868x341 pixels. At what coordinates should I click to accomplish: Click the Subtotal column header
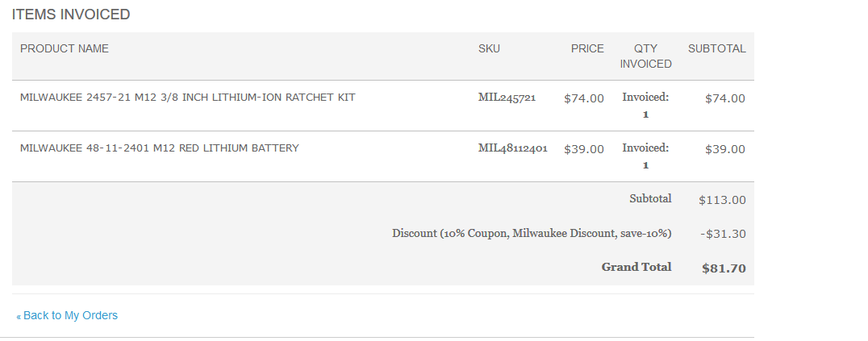coord(717,48)
